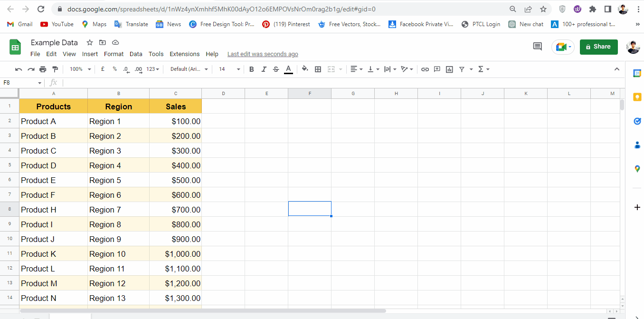644x319 pixels.
Task: Toggle bold formatting
Action: (251, 69)
